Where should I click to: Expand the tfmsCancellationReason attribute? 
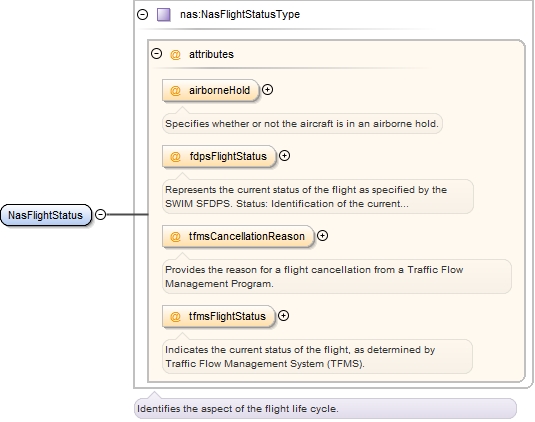[x=322, y=235]
